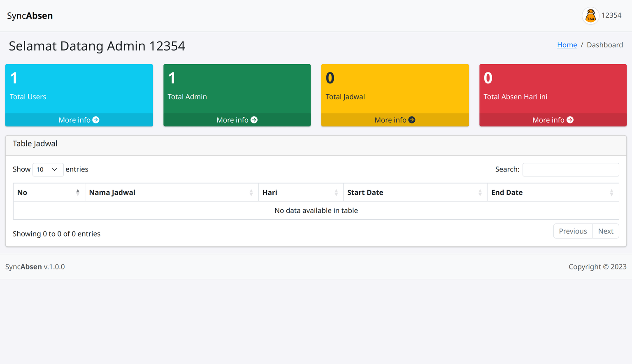Viewport: 632px width, 364px height.
Task: Go to the Home breadcrumb link
Action: (x=567, y=45)
